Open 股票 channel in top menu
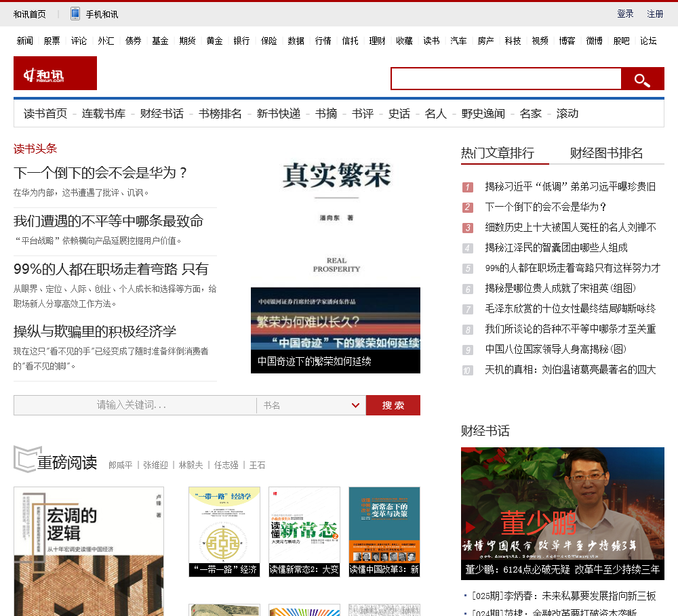678x616 pixels. coord(52,41)
